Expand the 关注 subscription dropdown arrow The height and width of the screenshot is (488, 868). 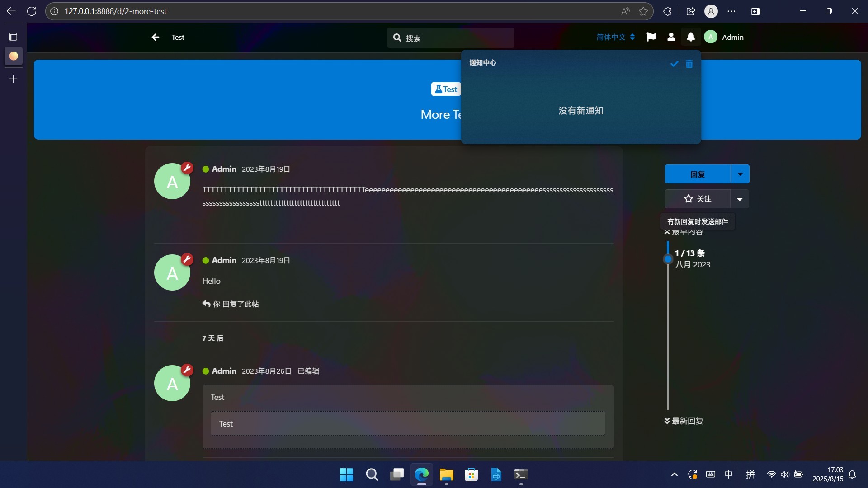[x=740, y=199]
